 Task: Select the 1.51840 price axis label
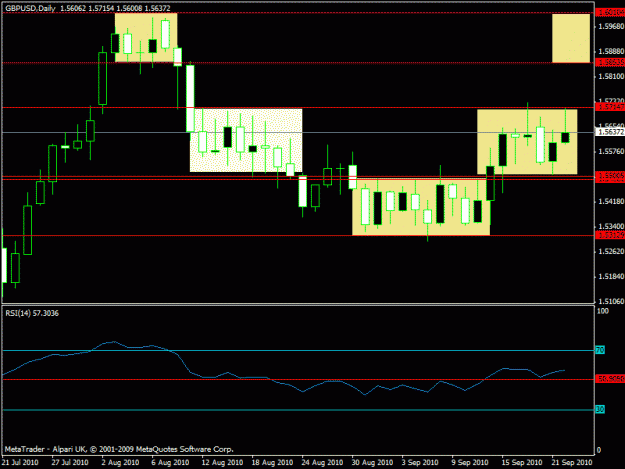611,277
